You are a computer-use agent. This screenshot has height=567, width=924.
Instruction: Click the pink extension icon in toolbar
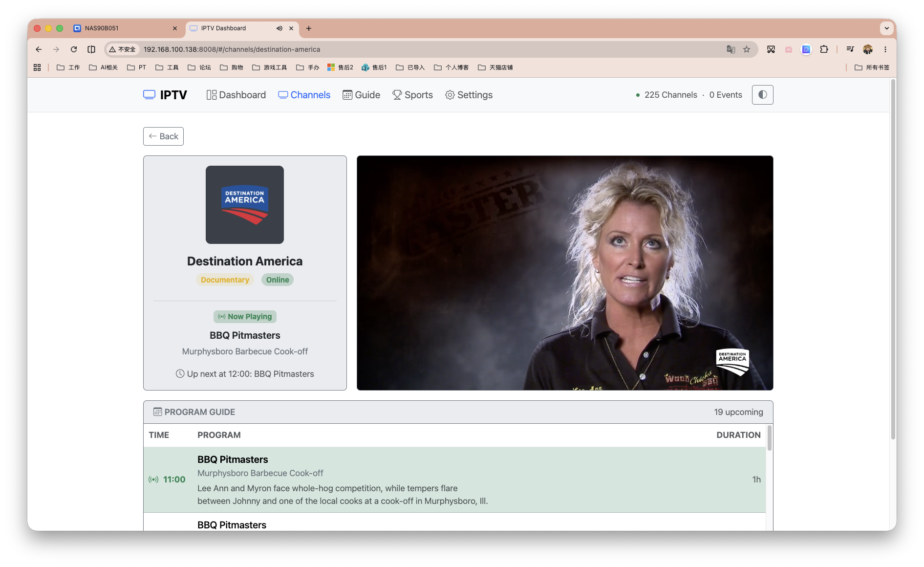[x=789, y=49]
